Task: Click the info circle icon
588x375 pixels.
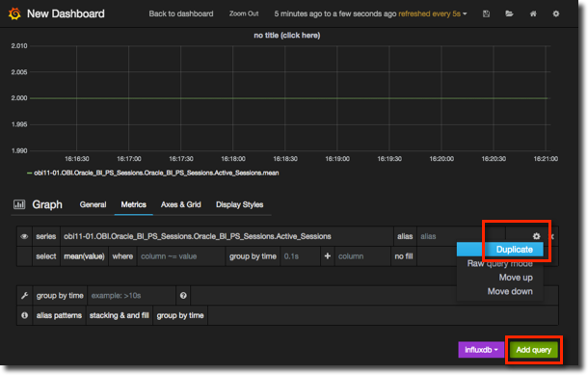Action: tap(25, 315)
